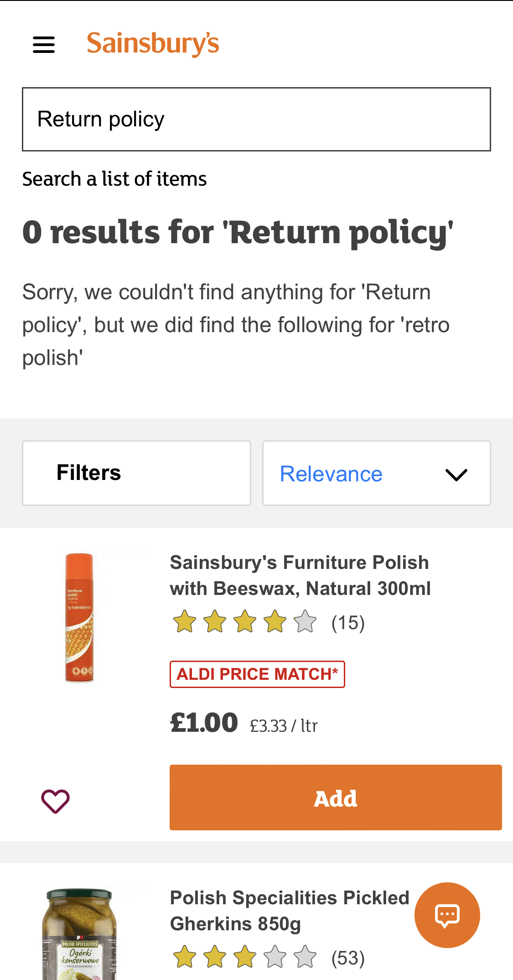
Task: Open the Relevance sort dropdown
Action: [332, 474]
